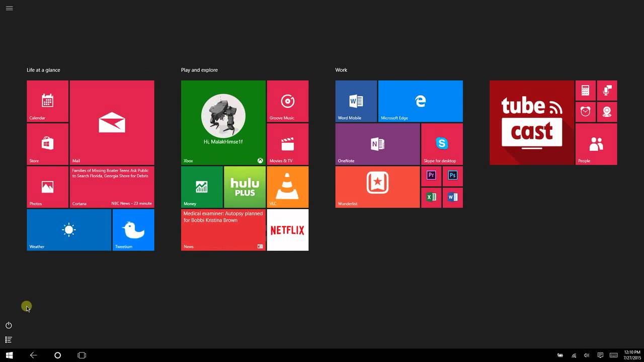Open the Wunderlist tile

click(x=377, y=187)
